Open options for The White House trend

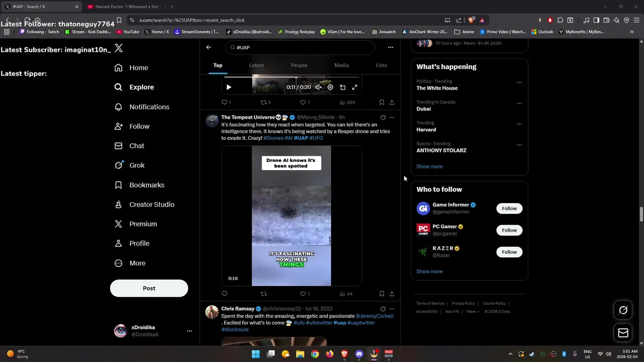[519, 82]
